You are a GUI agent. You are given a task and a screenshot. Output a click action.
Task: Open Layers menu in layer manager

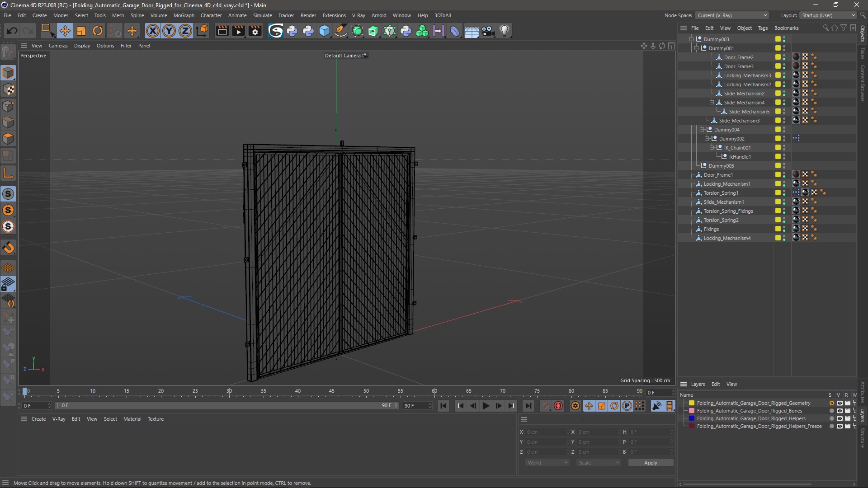tap(698, 384)
